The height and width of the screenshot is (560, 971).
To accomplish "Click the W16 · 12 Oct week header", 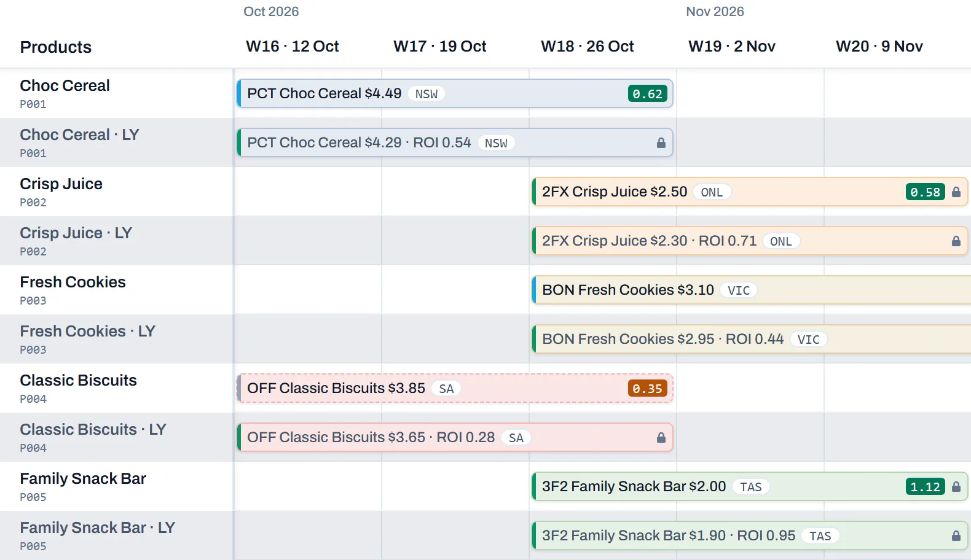I will (x=293, y=46).
